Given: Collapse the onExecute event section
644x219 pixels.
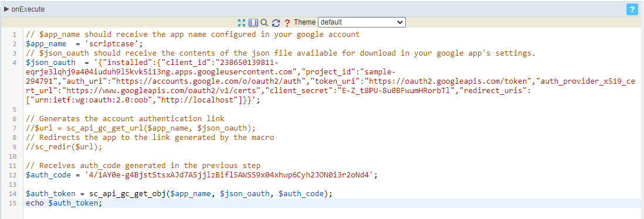Looking at the screenshot, I should 6,9.
